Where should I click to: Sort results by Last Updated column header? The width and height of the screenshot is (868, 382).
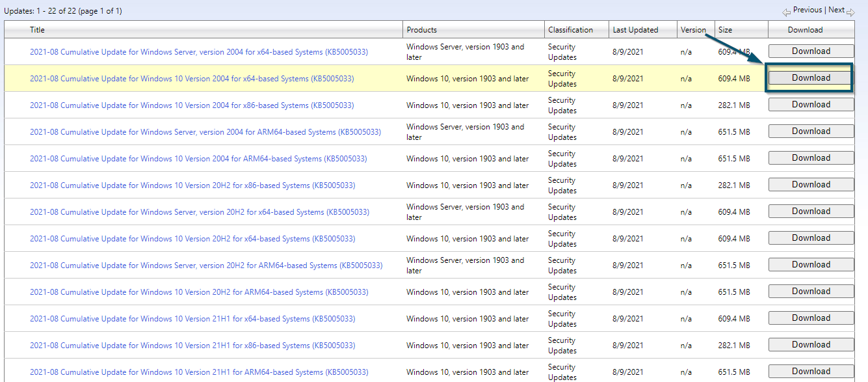[635, 30]
